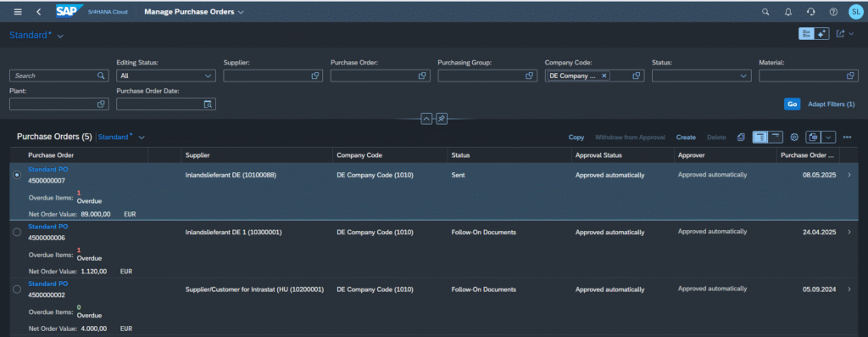This screenshot has height=337, width=868.
Task: Switch to compact filter view
Action: click(x=806, y=34)
